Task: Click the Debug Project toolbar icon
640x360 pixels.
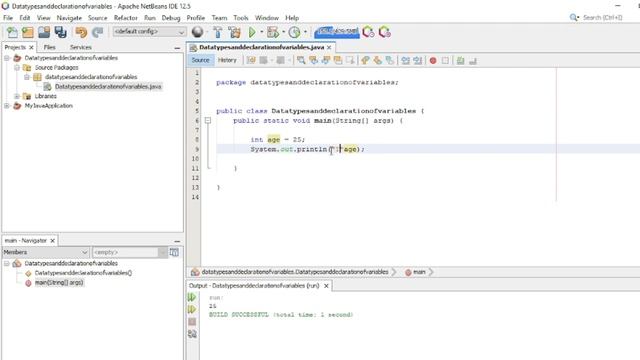Action: pos(273,32)
